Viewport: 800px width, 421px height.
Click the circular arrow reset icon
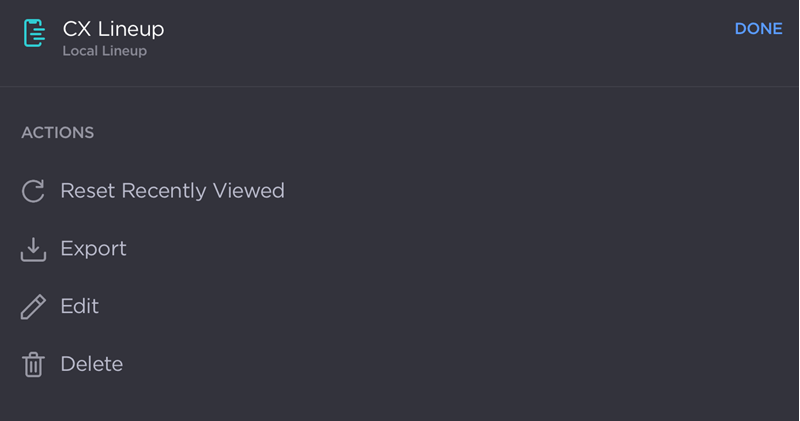click(x=33, y=191)
